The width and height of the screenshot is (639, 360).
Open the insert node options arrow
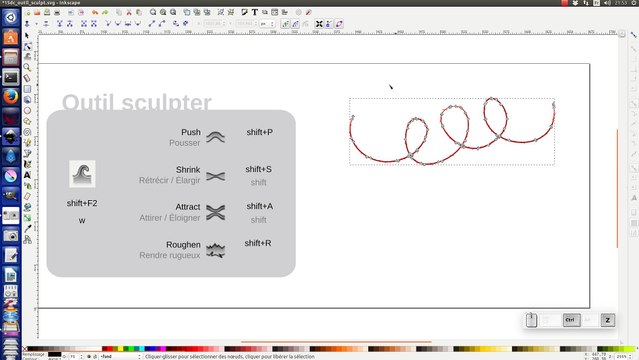(x=36, y=24)
